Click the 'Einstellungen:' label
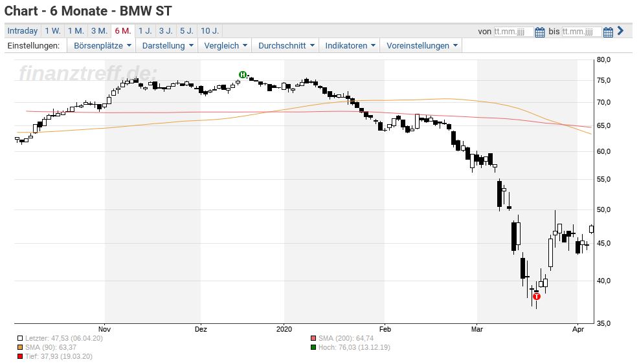This screenshot has height=364, width=639. 34,46
